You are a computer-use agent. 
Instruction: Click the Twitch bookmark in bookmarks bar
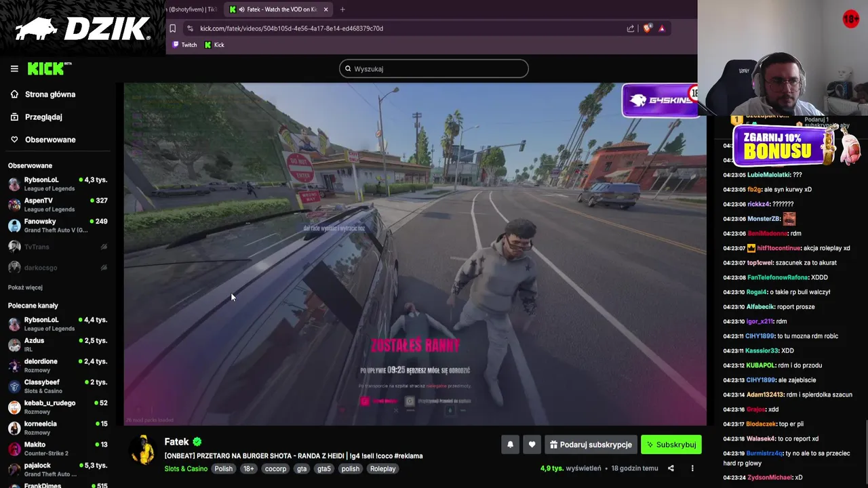click(184, 45)
